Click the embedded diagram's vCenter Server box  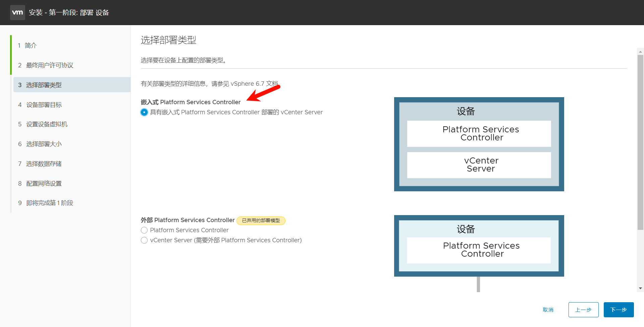point(479,165)
